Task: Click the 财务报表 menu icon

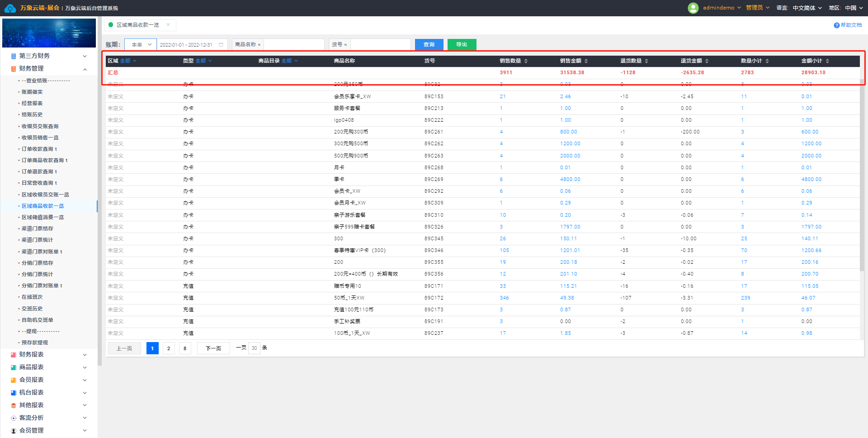Action: click(x=14, y=355)
